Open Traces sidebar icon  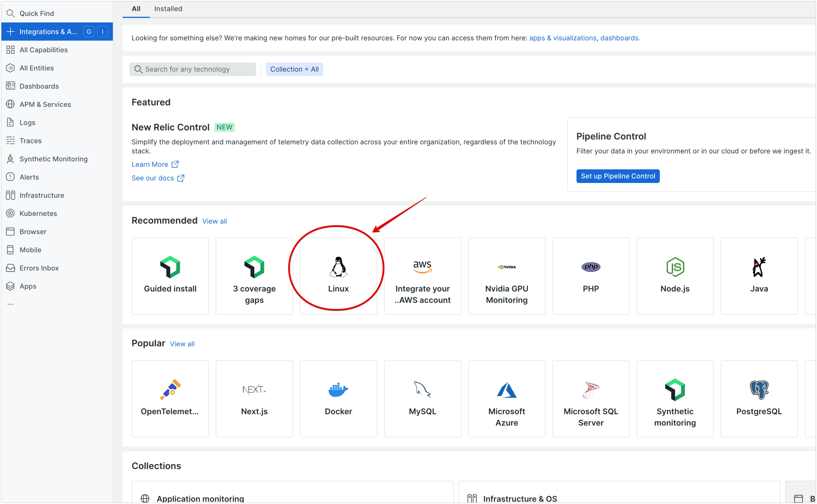click(x=10, y=141)
